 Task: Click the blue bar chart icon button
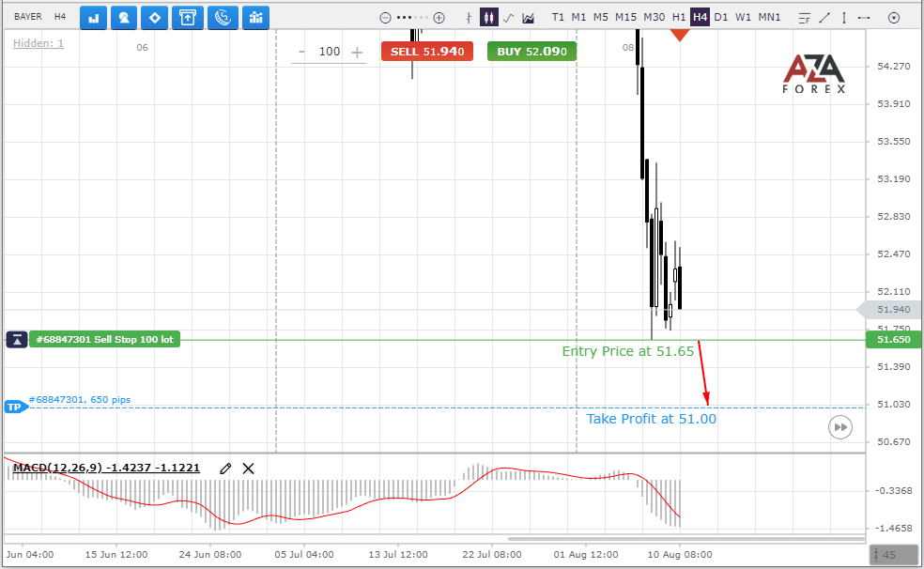pyautogui.click(x=93, y=18)
